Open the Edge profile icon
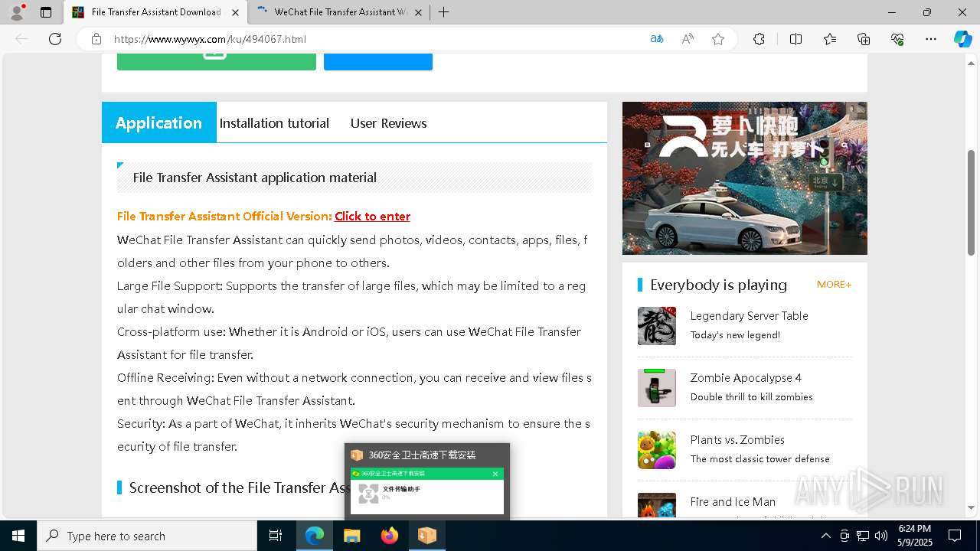 point(17,12)
